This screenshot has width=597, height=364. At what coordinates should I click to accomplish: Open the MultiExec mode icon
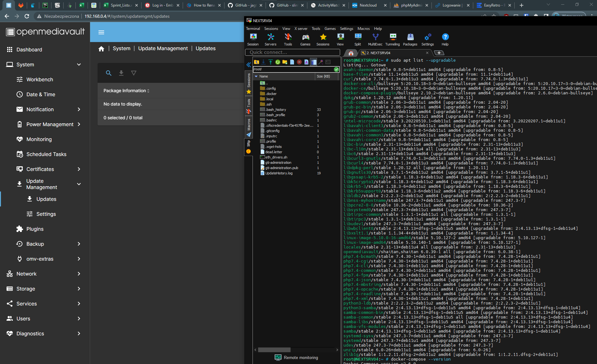click(x=375, y=40)
